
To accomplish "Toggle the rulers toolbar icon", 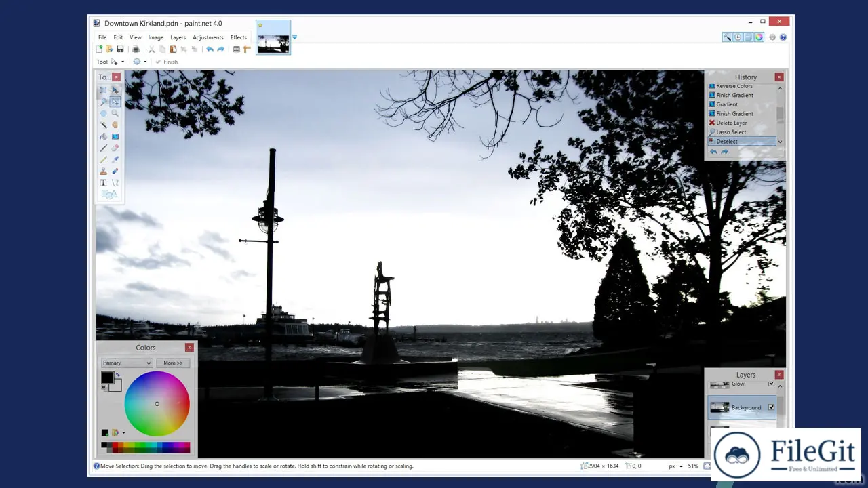I will click(247, 49).
